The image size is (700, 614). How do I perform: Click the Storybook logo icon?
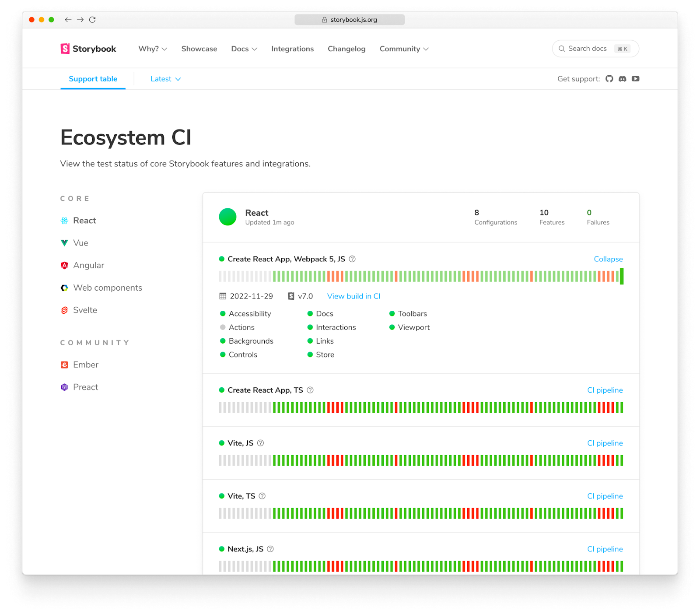(65, 49)
